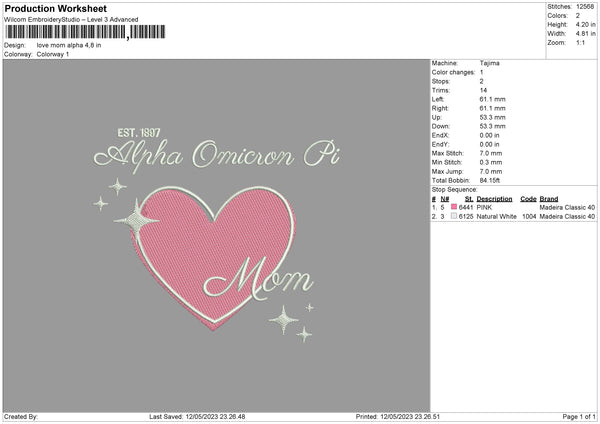Click the design name 'love mom alpha 4,8 in'
The width and height of the screenshot is (600, 424).
pos(69,45)
